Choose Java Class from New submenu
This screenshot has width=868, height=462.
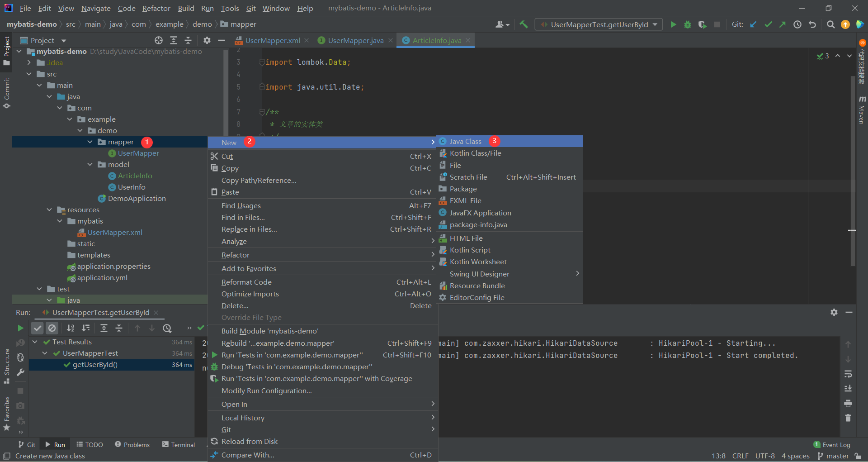point(509,141)
